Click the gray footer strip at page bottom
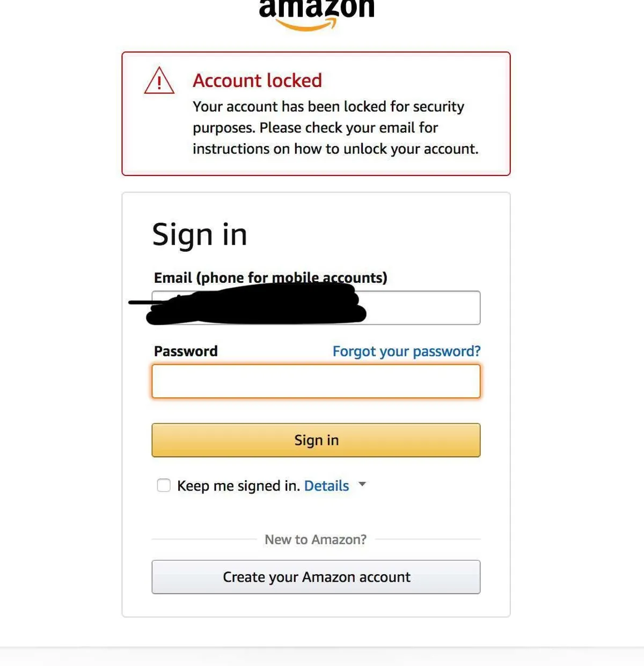 tap(322, 656)
